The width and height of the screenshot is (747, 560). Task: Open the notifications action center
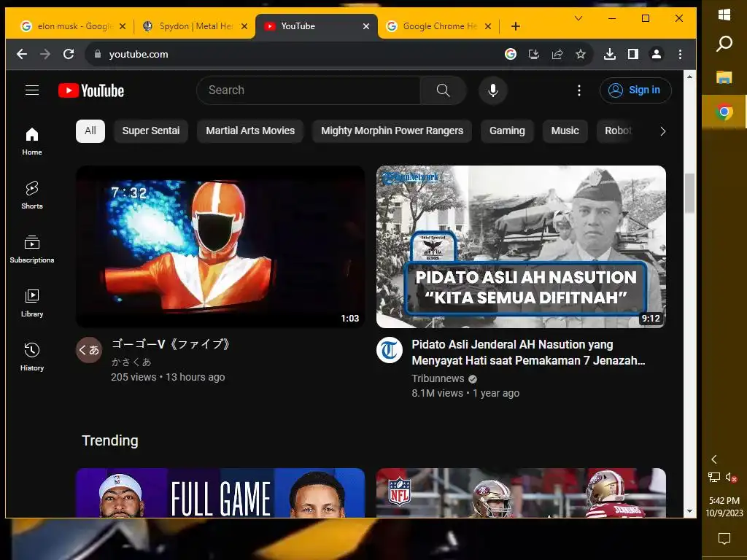(724, 539)
